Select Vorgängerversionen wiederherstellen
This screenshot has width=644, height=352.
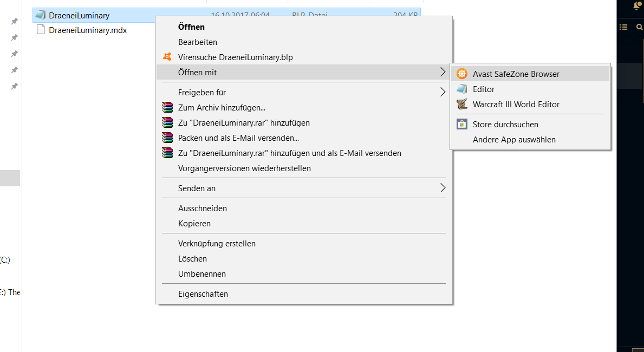[304, 168]
